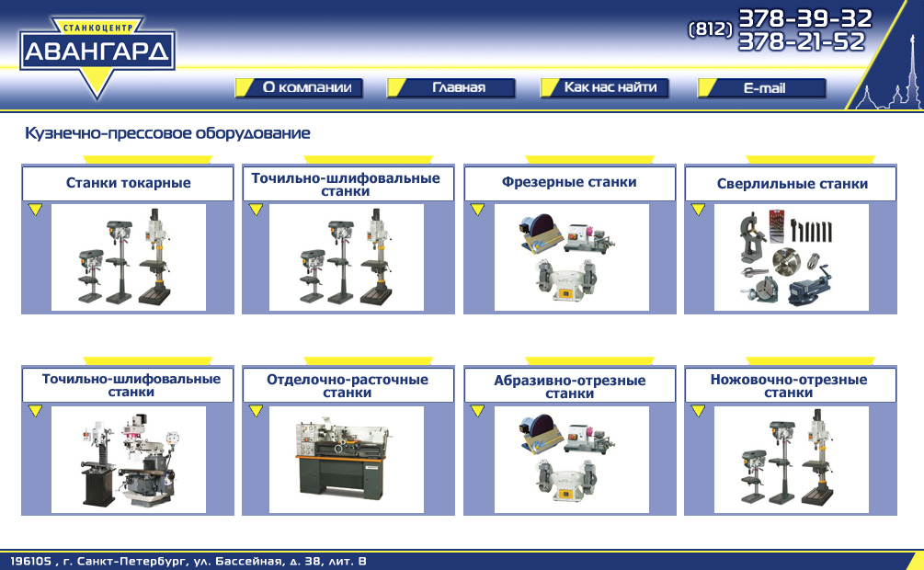Screen dimensions: 924x570
Task: Open the Ножовочно-отрезные станки category title
Action: click(789, 386)
